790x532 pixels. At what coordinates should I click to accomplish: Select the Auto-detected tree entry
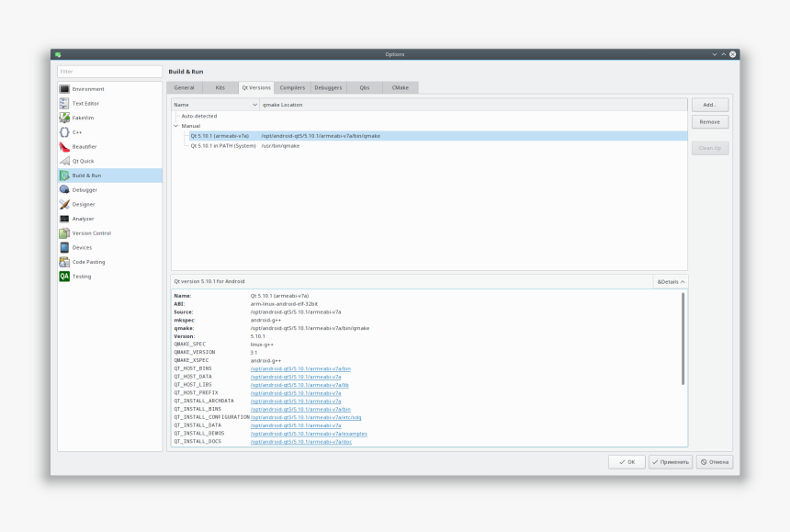(199, 116)
